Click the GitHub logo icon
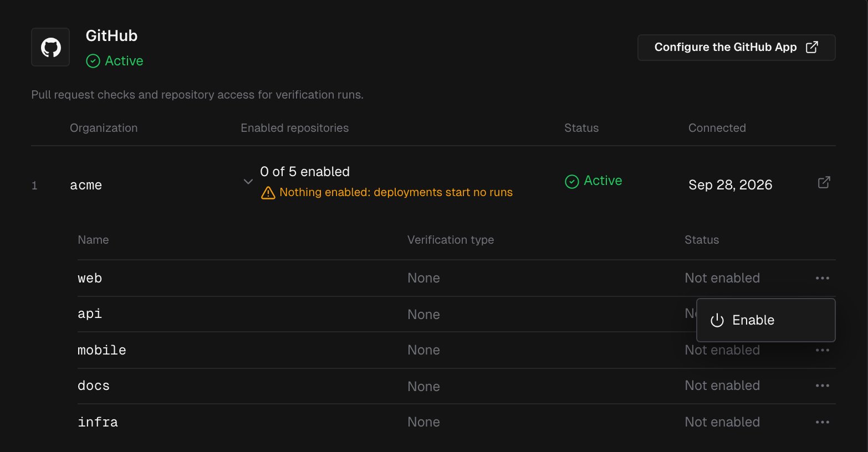The image size is (868, 452). coord(50,47)
